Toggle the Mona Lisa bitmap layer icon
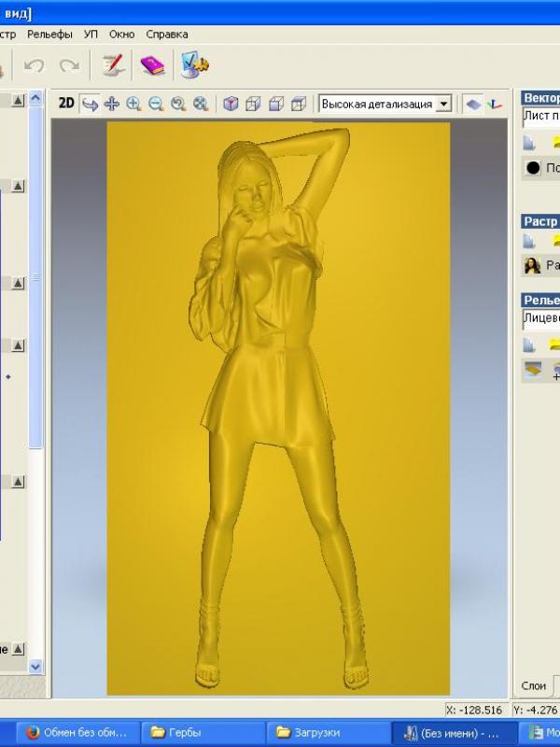This screenshot has height=747, width=560. pos(533,265)
